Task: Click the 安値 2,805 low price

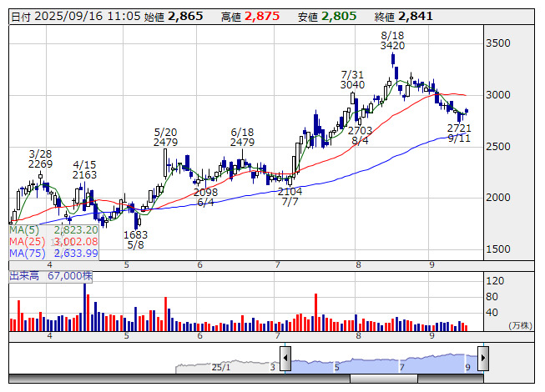Action: pos(327,17)
